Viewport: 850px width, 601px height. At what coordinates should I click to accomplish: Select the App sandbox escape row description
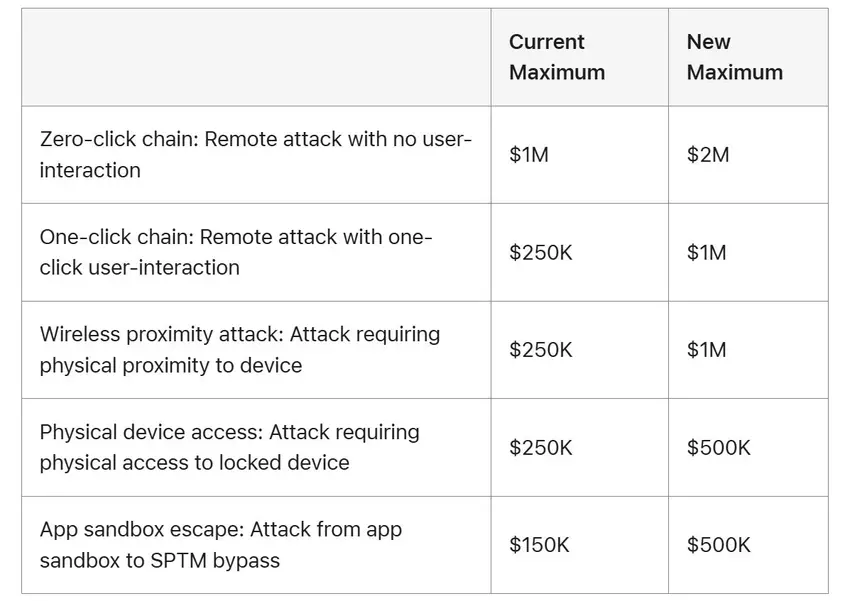(221, 544)
